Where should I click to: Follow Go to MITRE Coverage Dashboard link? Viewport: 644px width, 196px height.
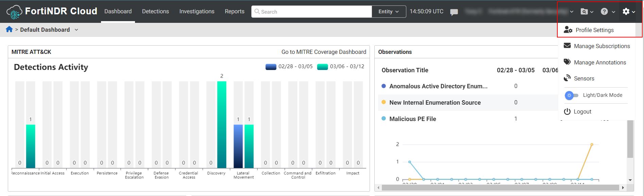(x=324, y=52)
